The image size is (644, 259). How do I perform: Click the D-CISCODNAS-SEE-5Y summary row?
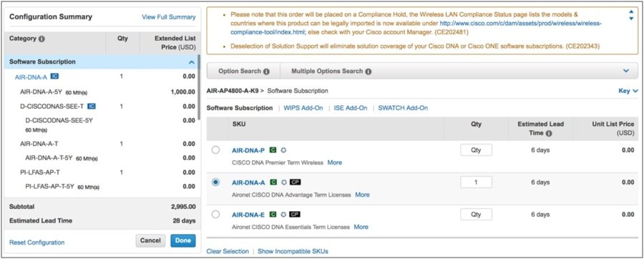click(102, 124)
